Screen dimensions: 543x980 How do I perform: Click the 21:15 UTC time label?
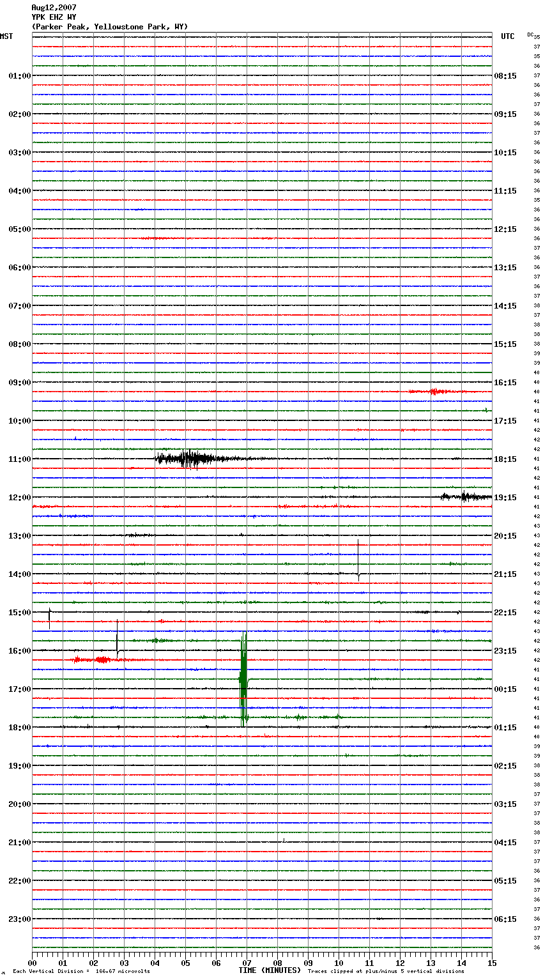tap(505, 574)
